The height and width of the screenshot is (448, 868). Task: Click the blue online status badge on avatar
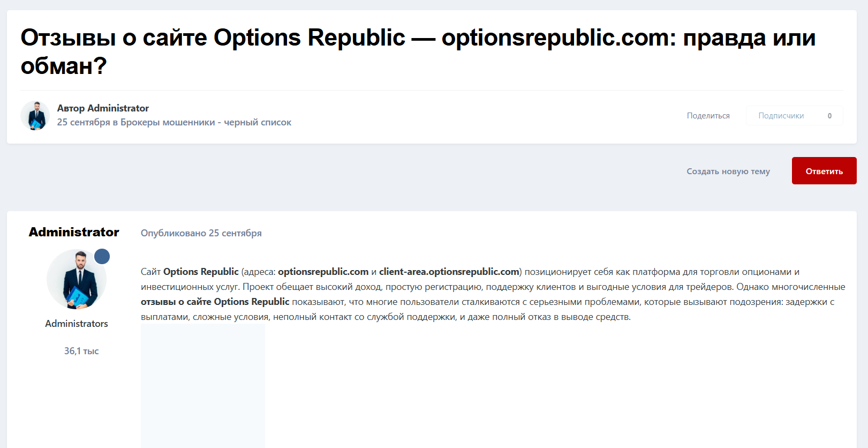click(102, 256)
